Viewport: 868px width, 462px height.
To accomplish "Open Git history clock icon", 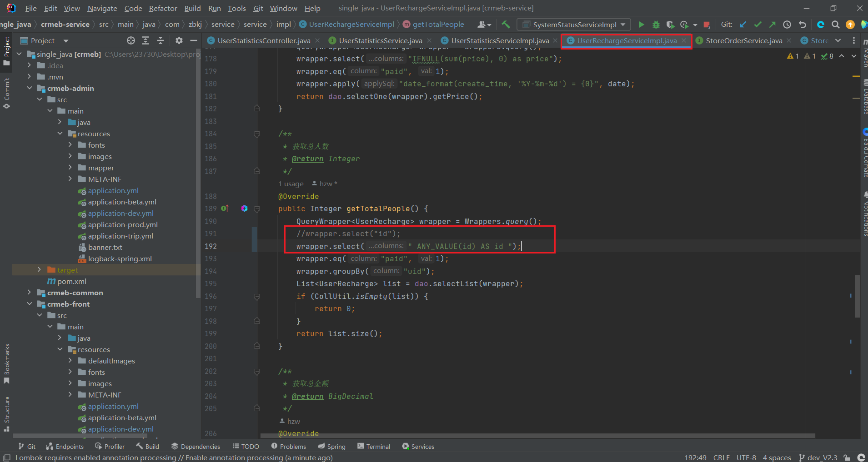I will click(787, 25).
